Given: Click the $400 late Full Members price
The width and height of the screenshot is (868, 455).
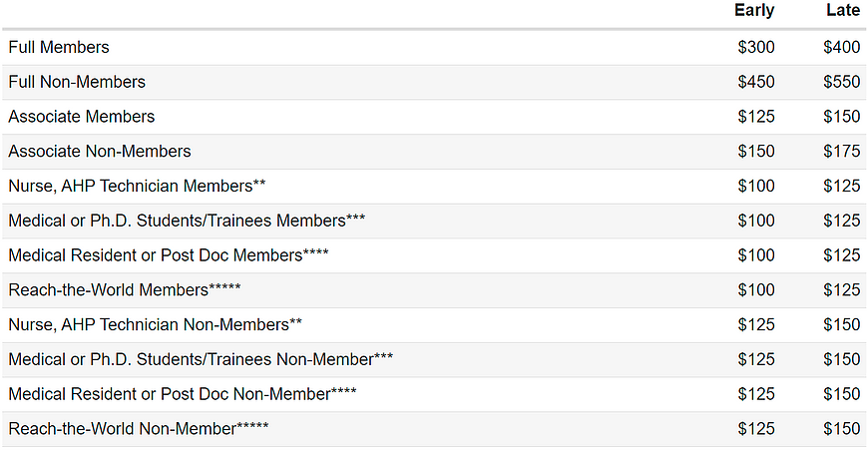Looking at the screenshot, I should [x=841, y=47].
